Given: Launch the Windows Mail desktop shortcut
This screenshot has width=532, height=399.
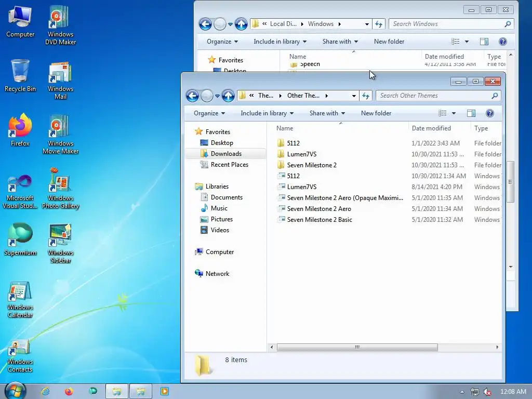Looking at the screenshot, I should tap(60, 80).
